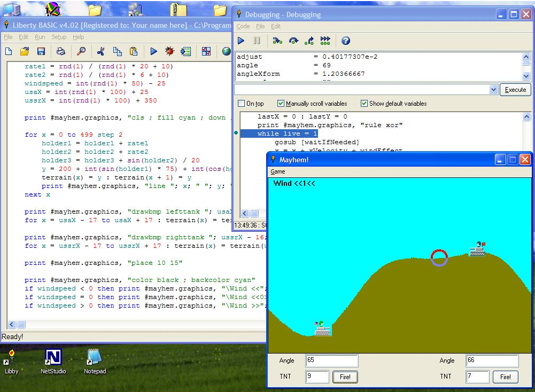Click the Copy icon on the toolbar
Viewport: 535px width, 392px height.
pyautogui.click(x=118, y=51)
